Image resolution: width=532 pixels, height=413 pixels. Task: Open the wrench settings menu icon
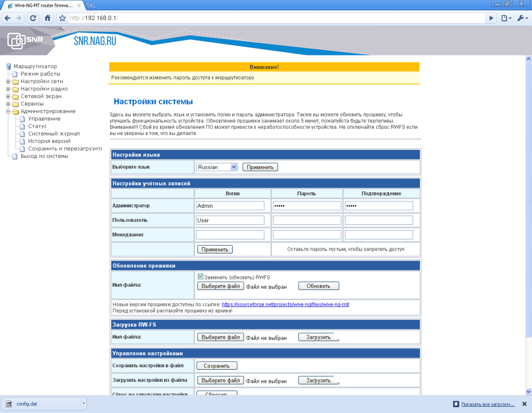click(522, 18)
